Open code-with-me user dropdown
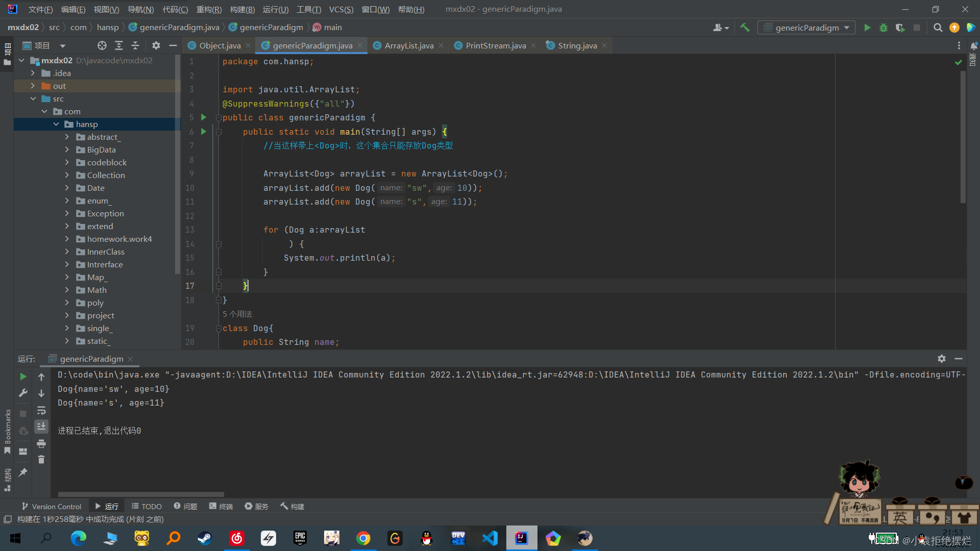 tap(721, 28)
